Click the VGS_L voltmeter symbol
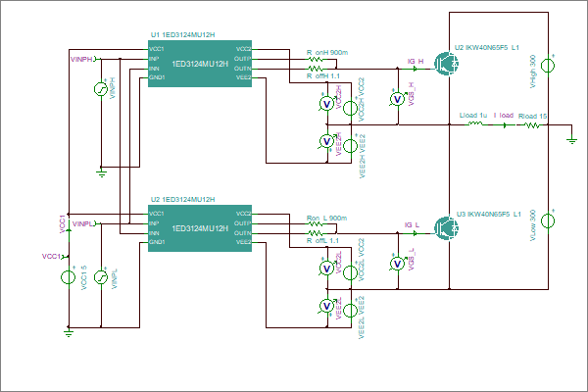 click(398, 264)
